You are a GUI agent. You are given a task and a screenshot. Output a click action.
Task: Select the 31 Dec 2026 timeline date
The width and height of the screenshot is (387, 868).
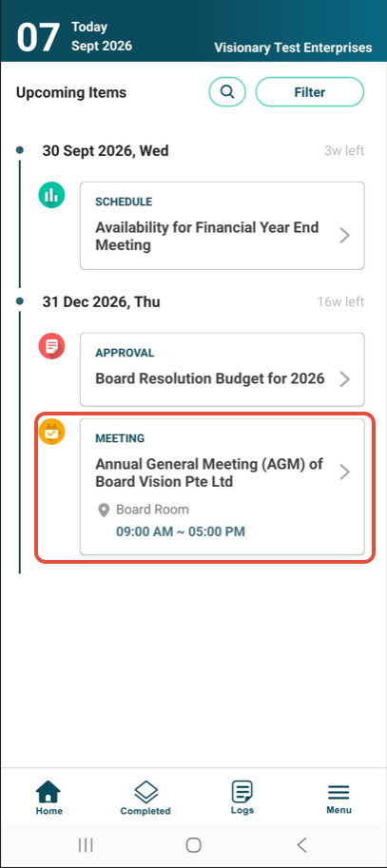102,302
